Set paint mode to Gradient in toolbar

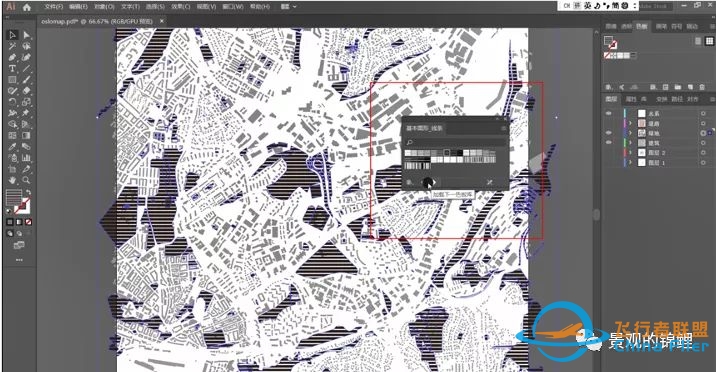tap(19, 222)
